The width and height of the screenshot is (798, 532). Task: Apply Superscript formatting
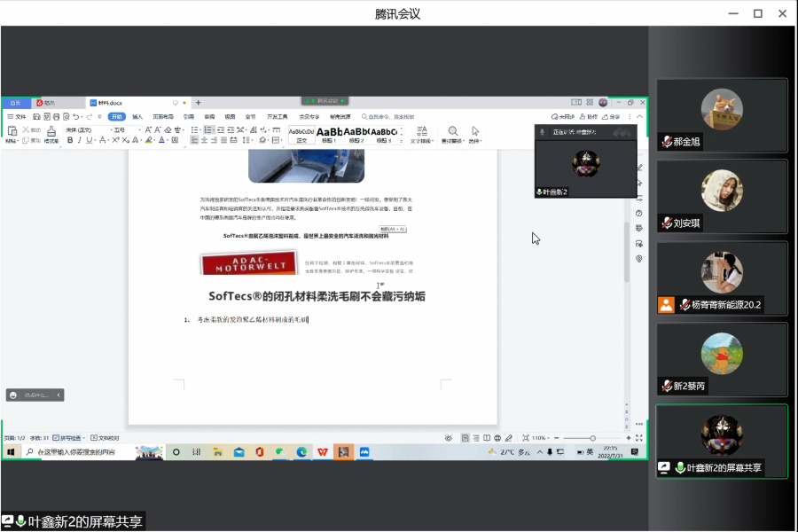tap(115, 140)
